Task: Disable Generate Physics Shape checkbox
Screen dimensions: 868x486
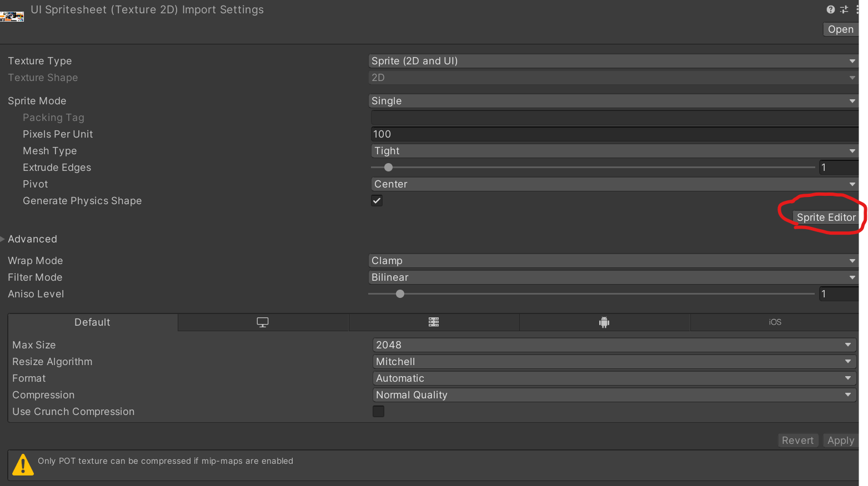Action: tap(377, 201)
